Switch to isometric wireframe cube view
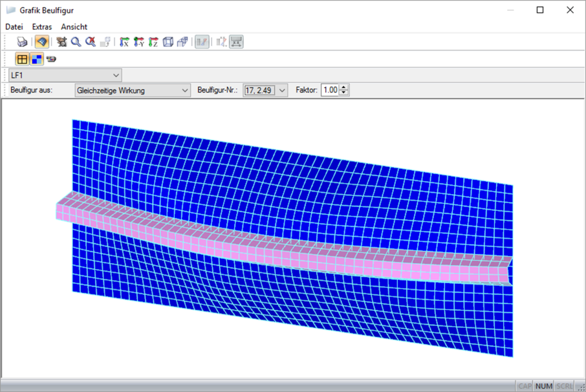This screenshot has width=586, height=392. [x=168, y=42]
